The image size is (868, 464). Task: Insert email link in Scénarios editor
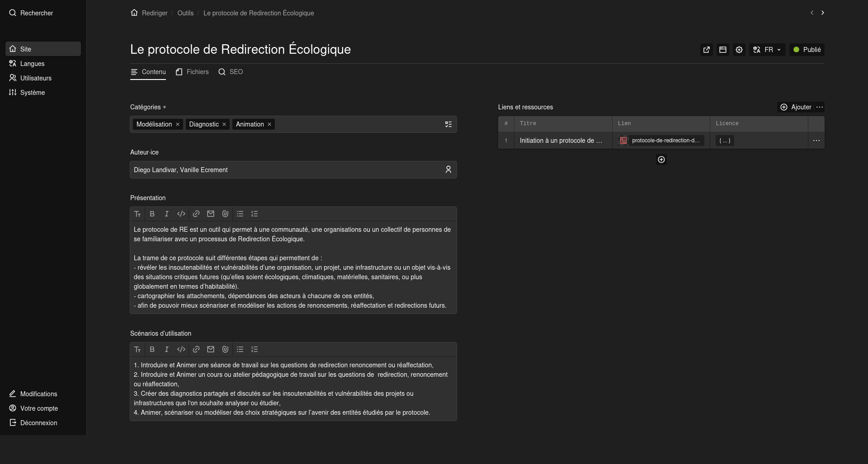point(211,350)
